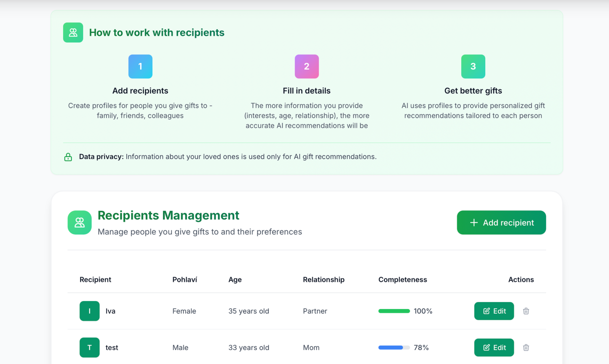Edit the Iva recipient
This screenshot has height=364, width=609.
tap(494, 311)
